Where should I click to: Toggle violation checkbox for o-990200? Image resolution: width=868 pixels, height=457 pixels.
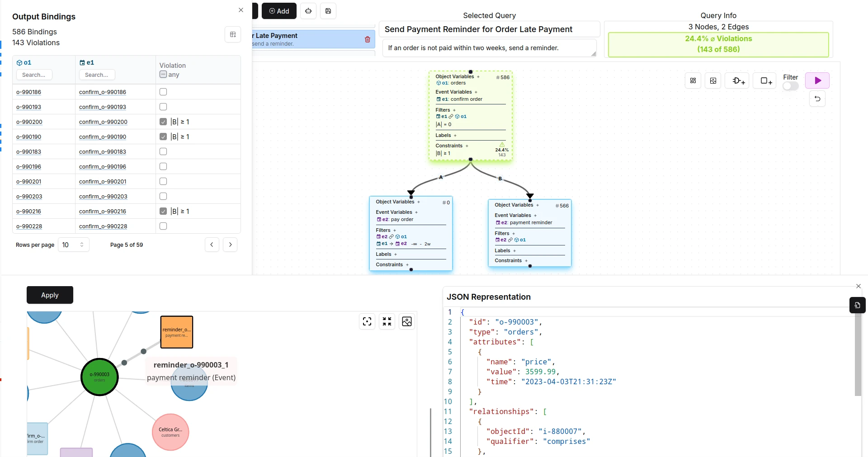pyautogui.click(x=163, y=122)
